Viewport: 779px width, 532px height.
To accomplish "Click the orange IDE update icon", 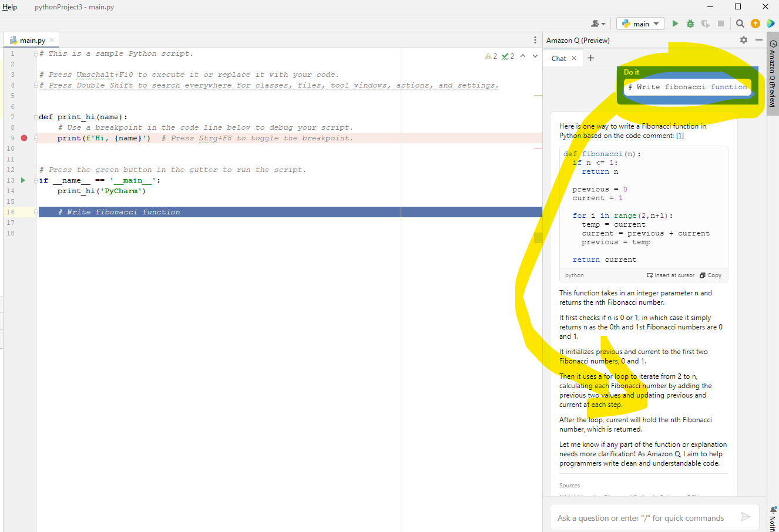I will (755, 23).
